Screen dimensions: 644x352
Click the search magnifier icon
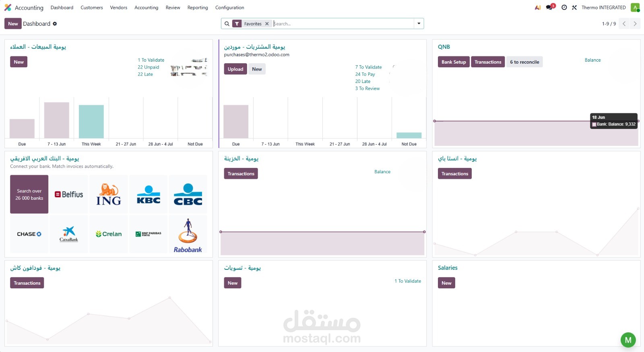click(x=227, y=24)
